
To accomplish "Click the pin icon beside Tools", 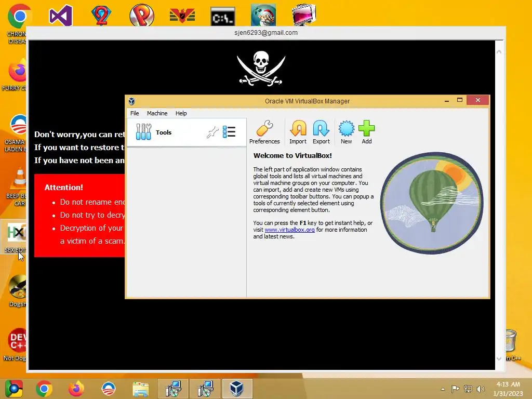I will pyautogui.click(x=212, y=132).
